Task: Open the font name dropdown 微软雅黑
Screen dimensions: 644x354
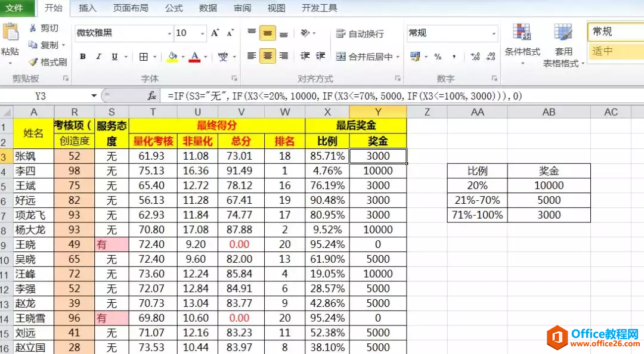Action: click(169, 34)
